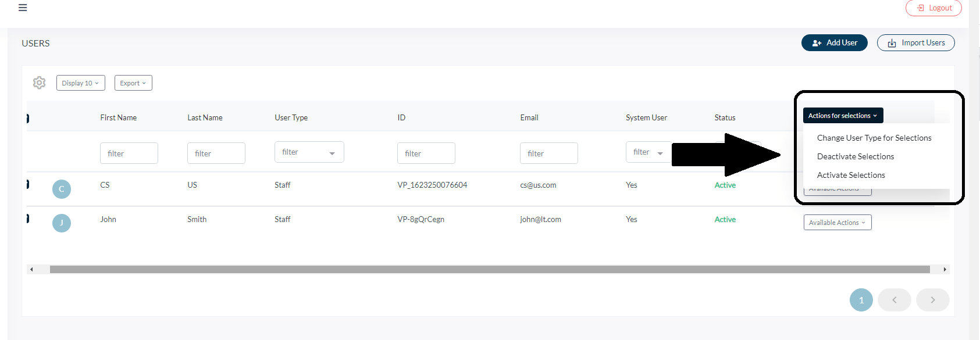Go to next page with right chevron
This screenshot has width=980, height=340.
(x=932, y=300)
